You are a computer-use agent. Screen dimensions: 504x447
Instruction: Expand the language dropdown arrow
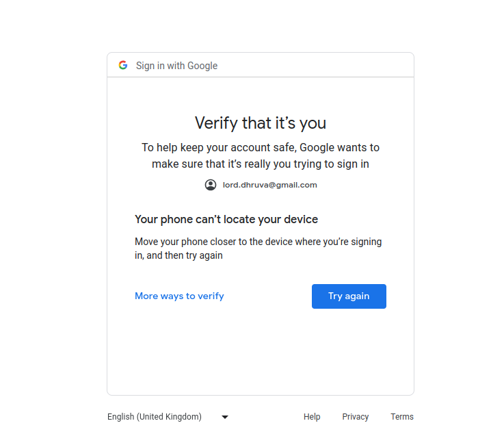225,417
